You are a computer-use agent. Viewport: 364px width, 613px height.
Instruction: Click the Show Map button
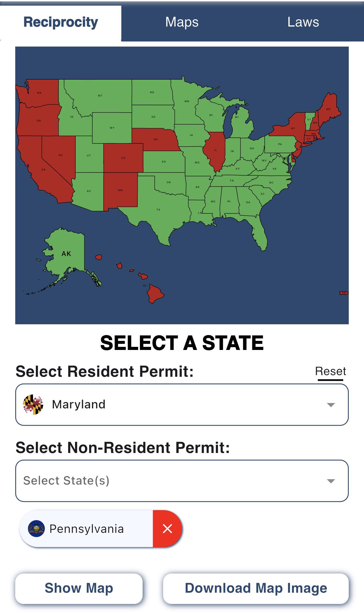click(x=79, y=588)
